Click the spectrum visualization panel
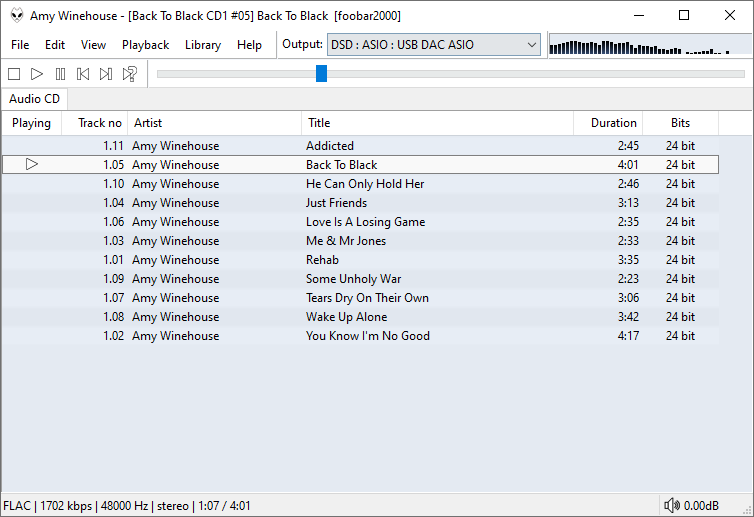754x517 pixels. [650, 45]
